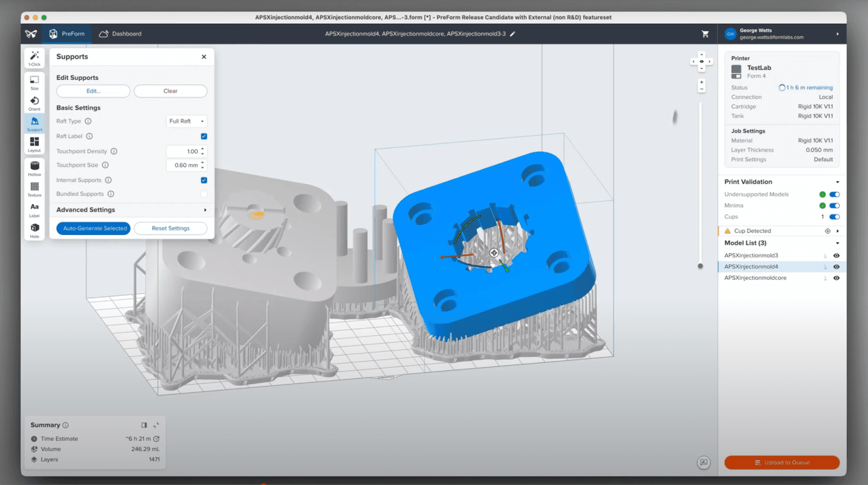Screen dimensions: 868x485
Task: Click Auto-Generate Selected button
Action: click(94, 228)
